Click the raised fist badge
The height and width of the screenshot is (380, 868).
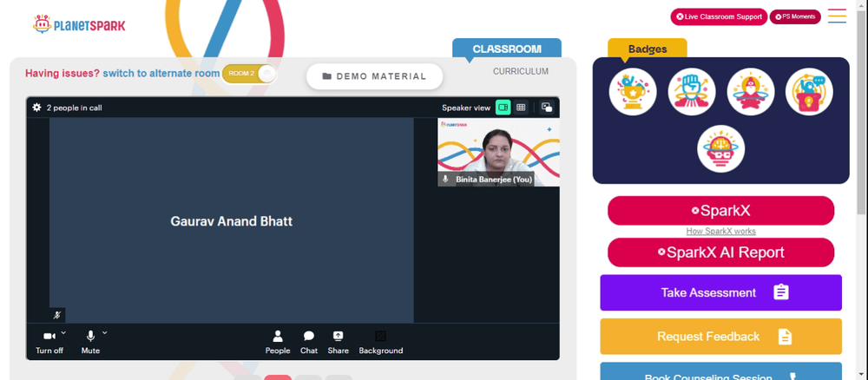coord(692,92)
